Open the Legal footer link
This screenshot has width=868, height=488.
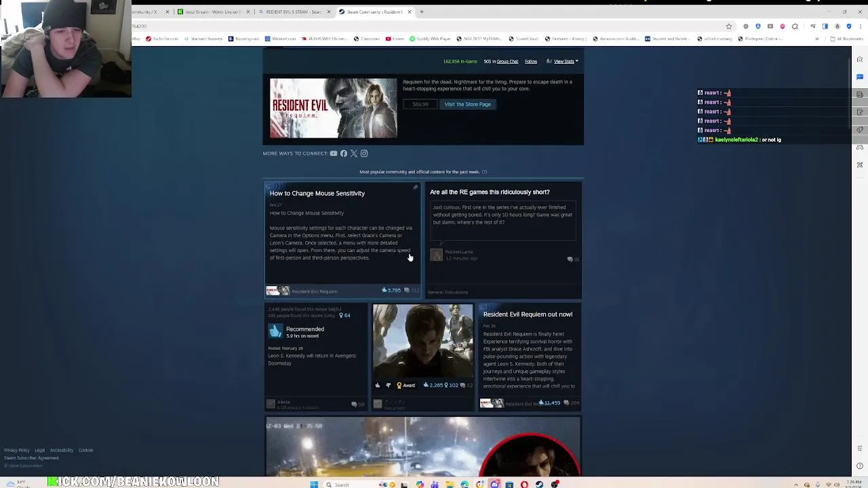click(39, 450)
